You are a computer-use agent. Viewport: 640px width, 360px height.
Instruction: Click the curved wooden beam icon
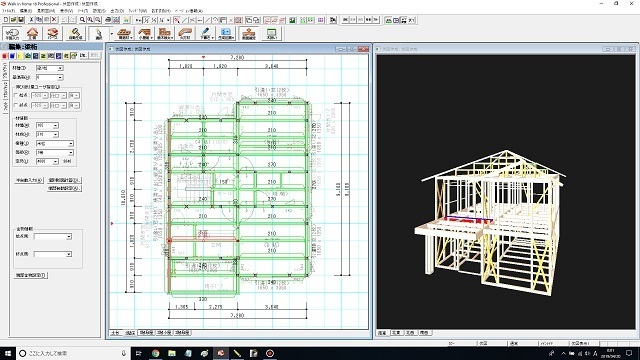pos(185,33)
